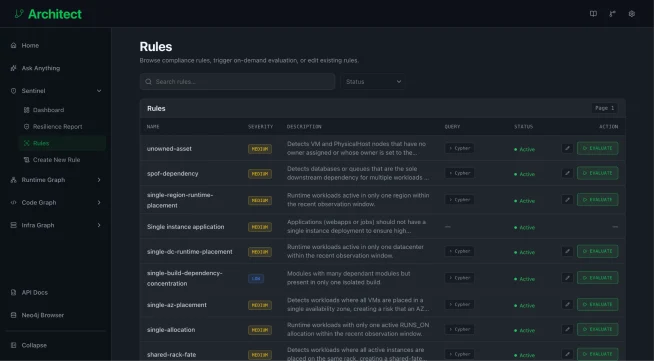Image resolution: width=654 pixels, height=361 pixels.
Task: Expand Cypher query for single-allocation
Action: (x=459, y=329)
